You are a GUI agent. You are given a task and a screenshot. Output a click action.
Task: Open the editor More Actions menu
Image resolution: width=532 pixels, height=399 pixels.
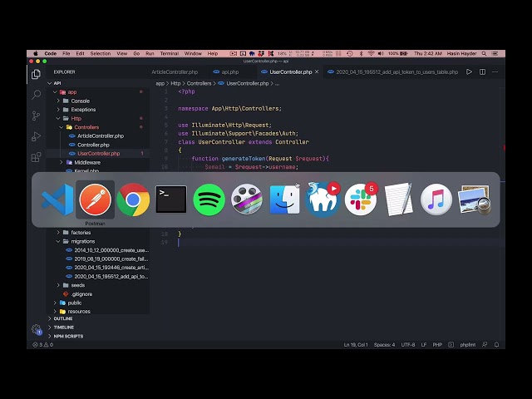point(495,72)
